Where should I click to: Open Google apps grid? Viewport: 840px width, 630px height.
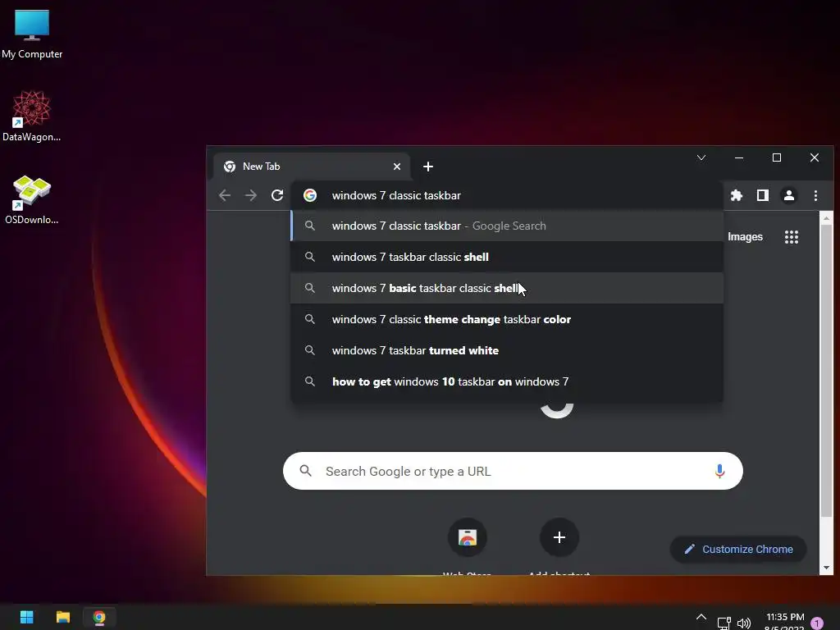[x=792, y=237]
